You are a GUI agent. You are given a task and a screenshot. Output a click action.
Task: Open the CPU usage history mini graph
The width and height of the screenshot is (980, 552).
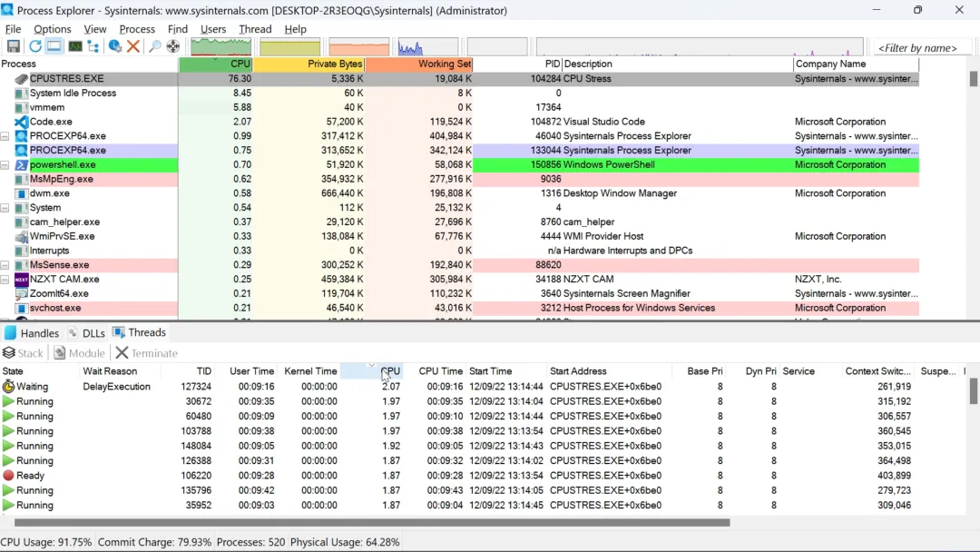[221, 46]
